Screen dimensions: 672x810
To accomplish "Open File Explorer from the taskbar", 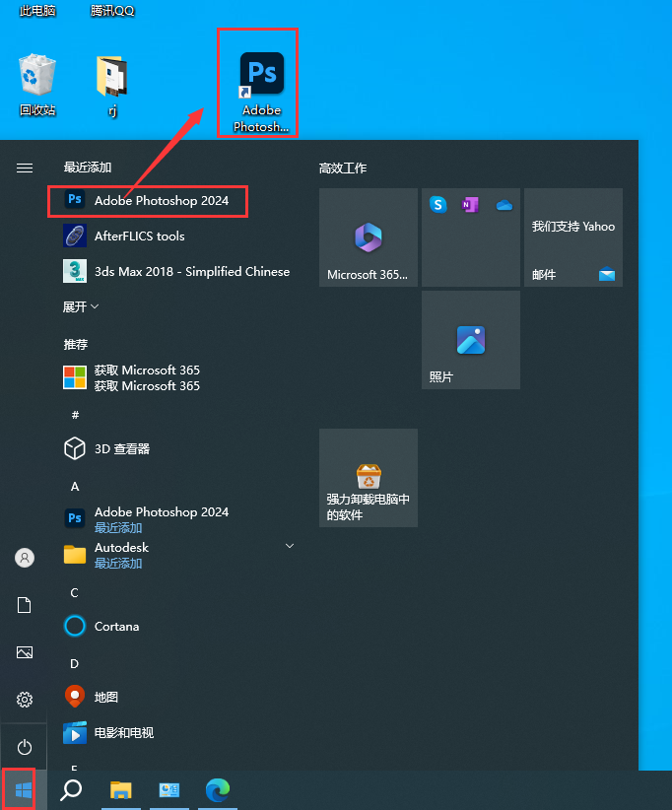I will click(121, 789).
